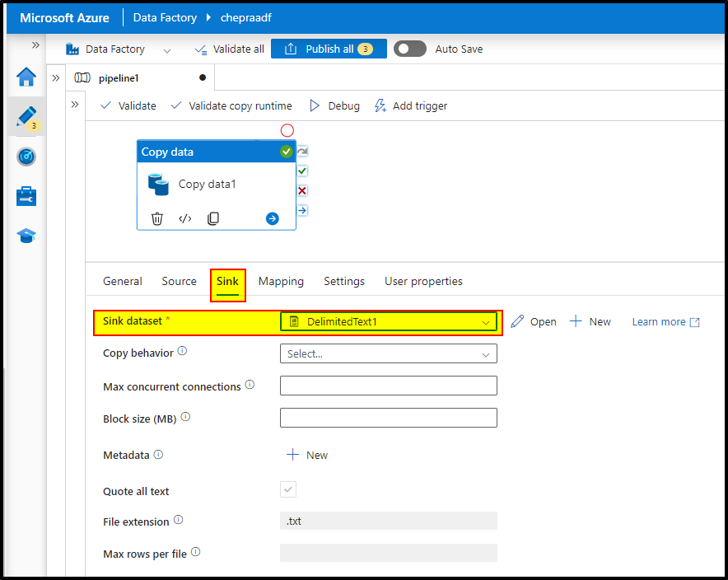The image size is (728, 580).
Task: Show info tooltip for Max concurrent connections
Action: (250, 384)
